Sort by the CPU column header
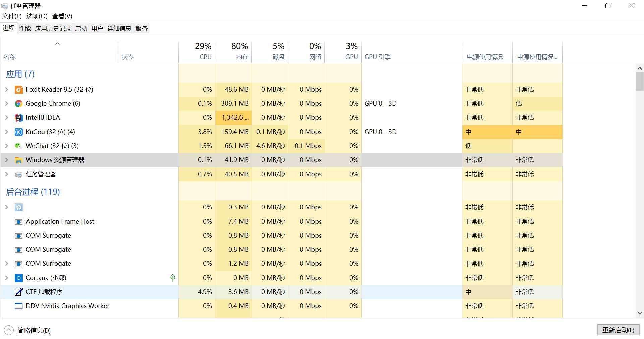Viewport: 644px width, 339px height. pyautogui.click(x=197, y=52)
